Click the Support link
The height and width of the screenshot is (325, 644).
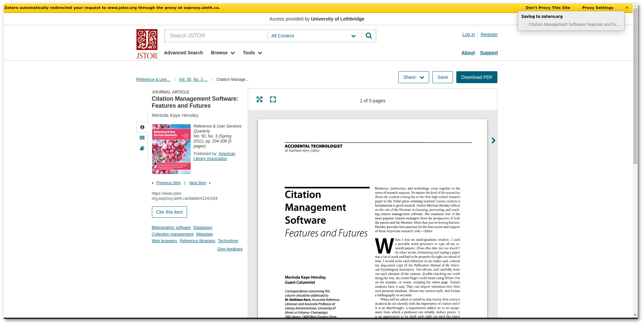tap(489, 53)
